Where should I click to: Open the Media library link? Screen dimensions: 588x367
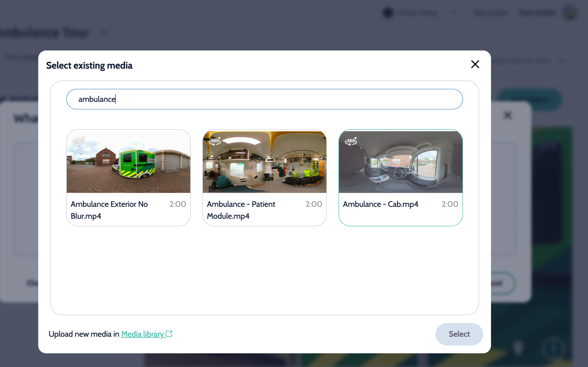142,334
